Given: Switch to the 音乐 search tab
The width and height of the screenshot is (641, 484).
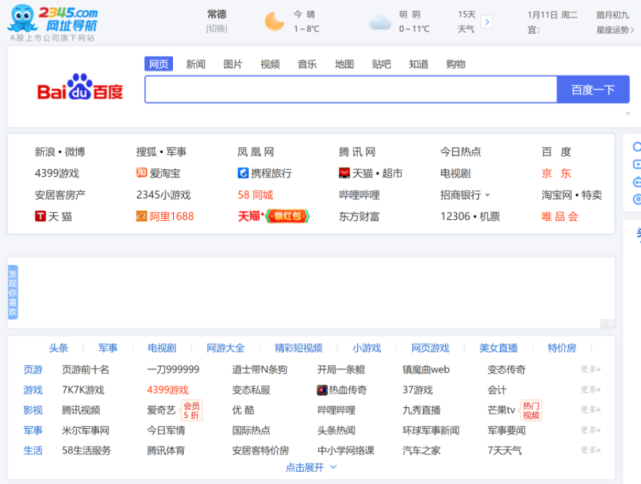Looking at the screenshot, I should click(307, 64).
